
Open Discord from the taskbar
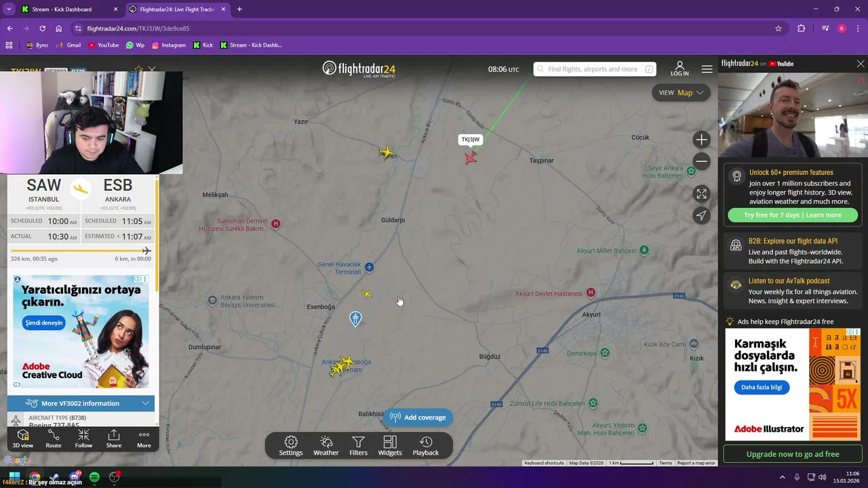click(74, 477)
